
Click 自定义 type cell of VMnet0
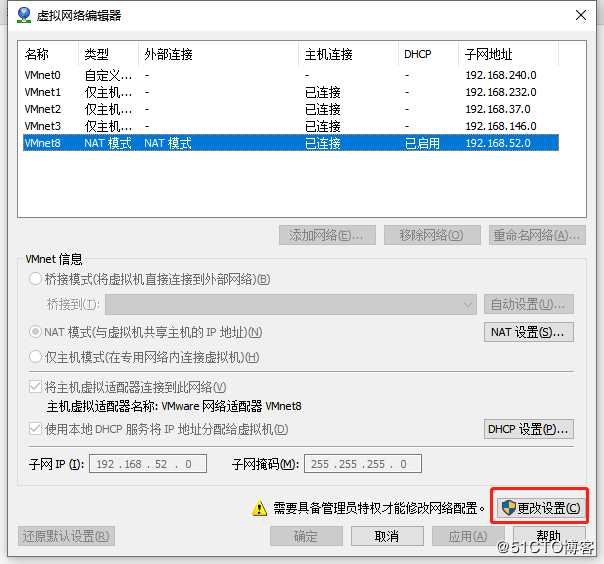click(x=108, y=75)
